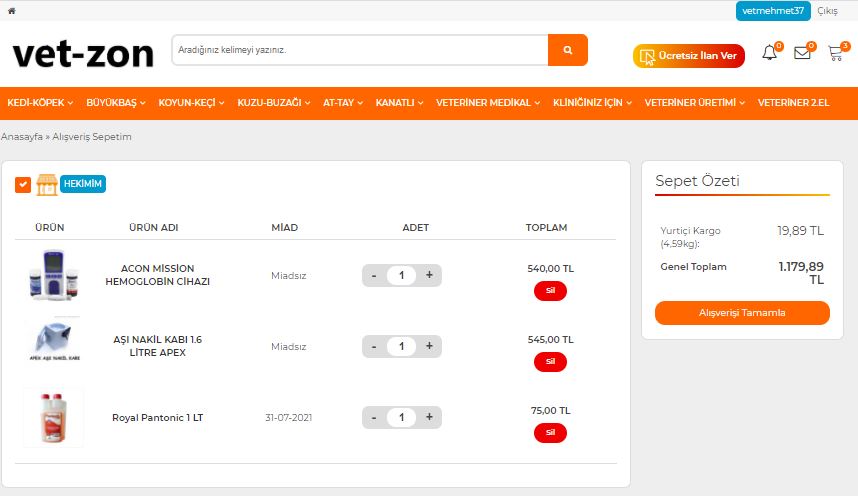Increase quantity of Aşı Nakil Kabı
The width and height of the screenshot is (858, 496).
pyautogui.click(x=429, y=346)
